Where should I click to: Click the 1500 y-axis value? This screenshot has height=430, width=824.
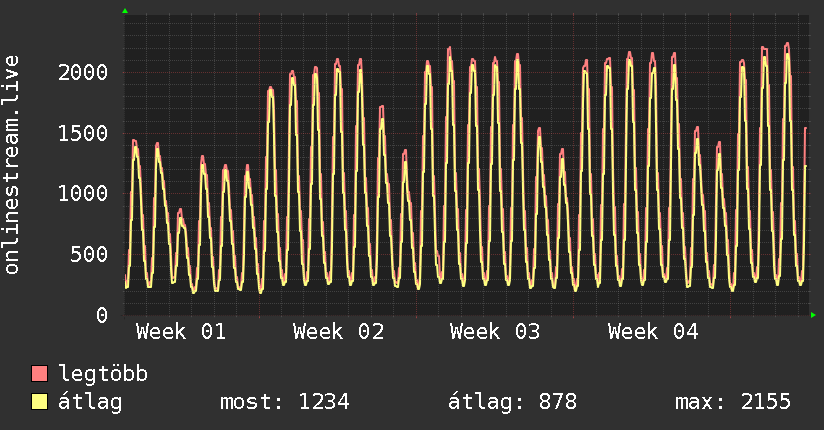coord(82,133)
